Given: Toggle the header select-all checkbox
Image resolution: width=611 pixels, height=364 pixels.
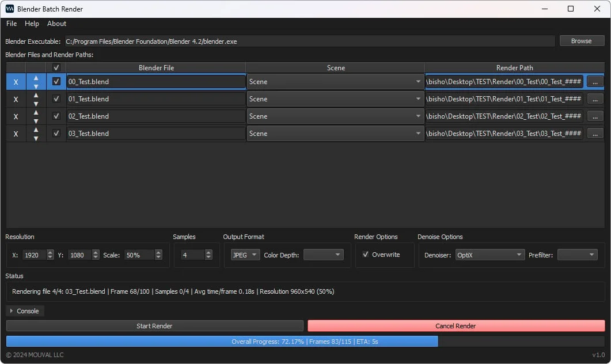Looking at the screenshot, I should pos(56,68).
